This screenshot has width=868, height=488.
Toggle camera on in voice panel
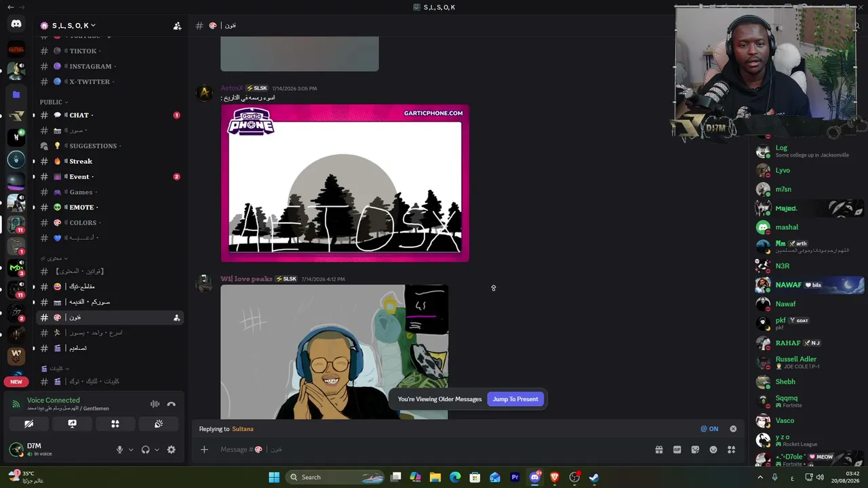tap(28, 424)
